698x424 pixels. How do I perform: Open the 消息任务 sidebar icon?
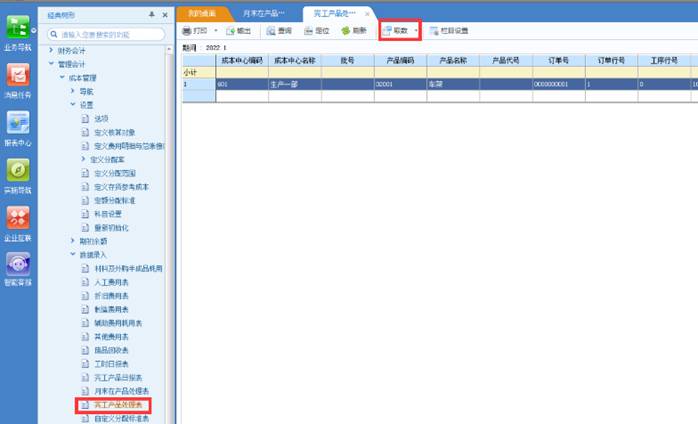click(17, 80)
